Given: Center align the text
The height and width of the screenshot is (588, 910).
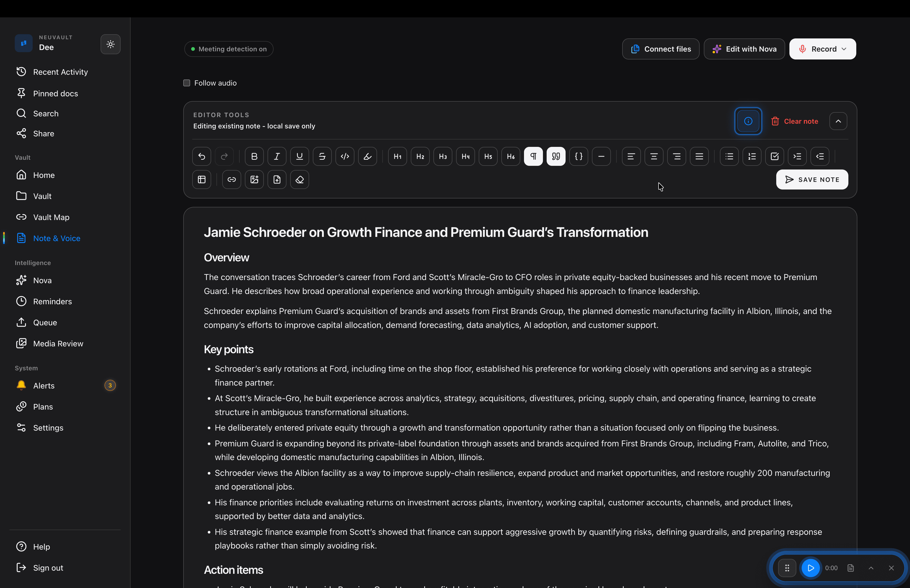Looking at the screenshot, I should [654, 156].
